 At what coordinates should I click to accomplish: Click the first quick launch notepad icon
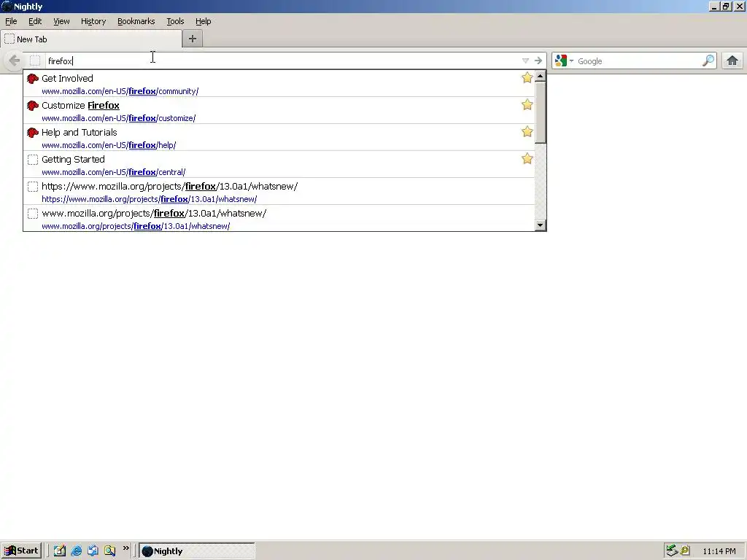tap(60, 551)
